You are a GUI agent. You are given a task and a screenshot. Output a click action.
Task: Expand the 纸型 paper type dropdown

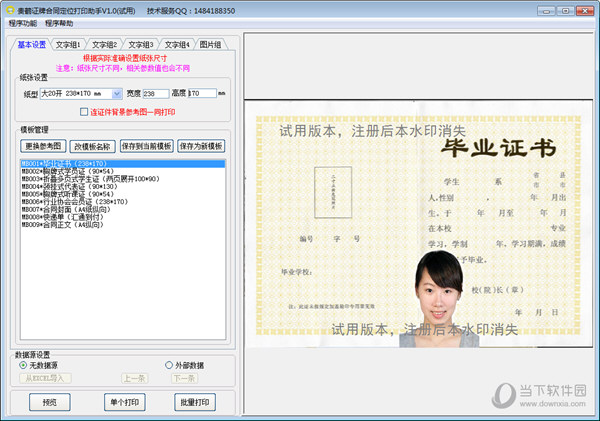[x=117, y=94]
